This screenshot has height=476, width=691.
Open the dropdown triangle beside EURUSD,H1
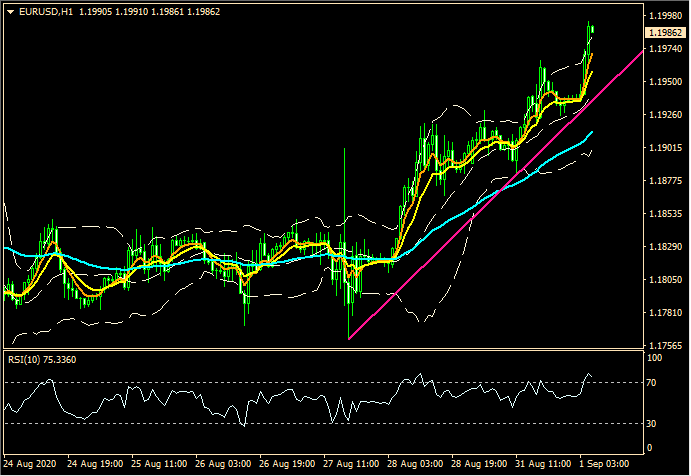(x=9, y=11)
